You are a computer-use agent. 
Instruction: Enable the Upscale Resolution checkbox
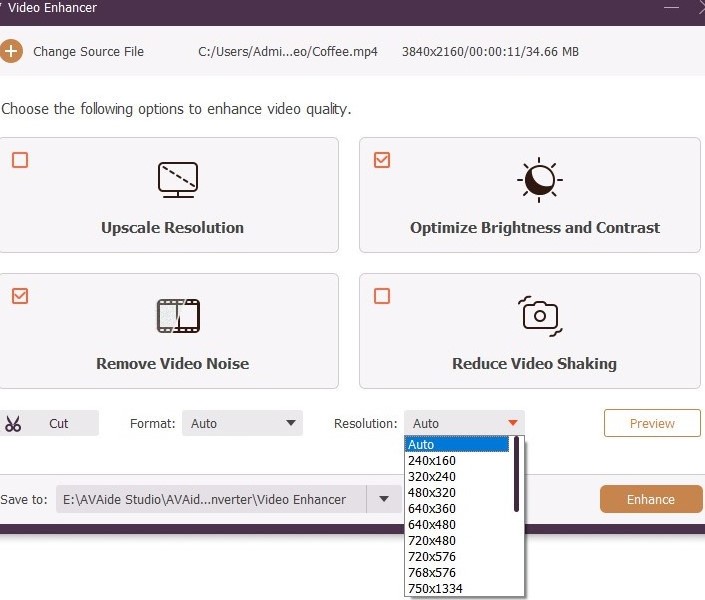click(x=20, y=160)
